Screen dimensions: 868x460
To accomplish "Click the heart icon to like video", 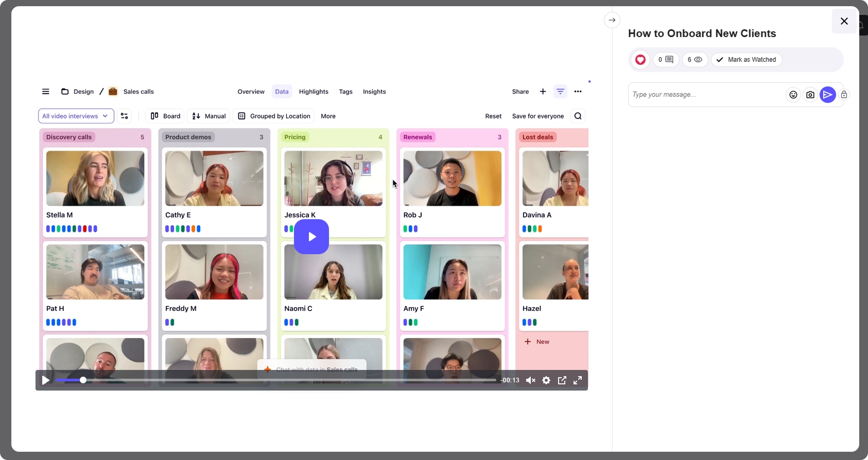I will pos(640,60).
